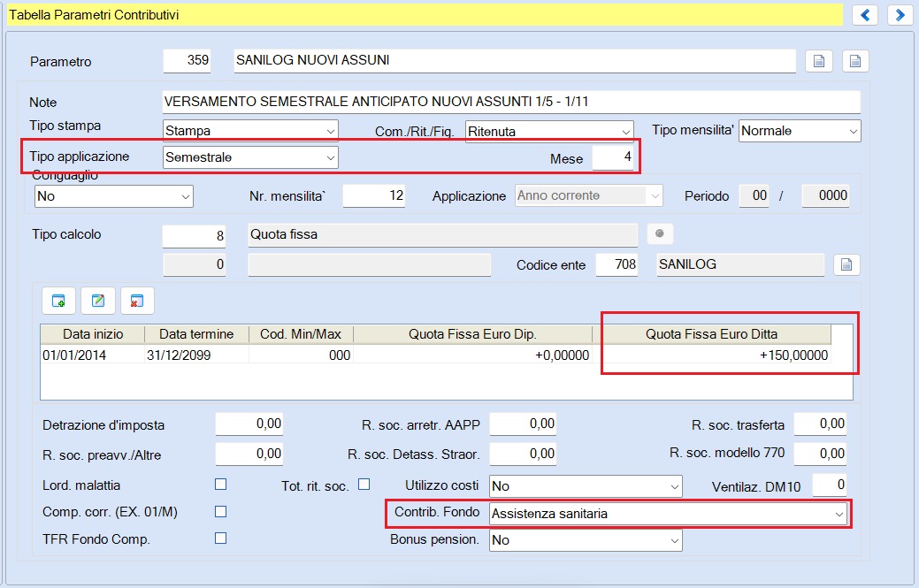Image resolution: width=919 pixels, height=588 pixels.
Task: Expand the Conguaglio dropdown
Action: click(114, 196)
